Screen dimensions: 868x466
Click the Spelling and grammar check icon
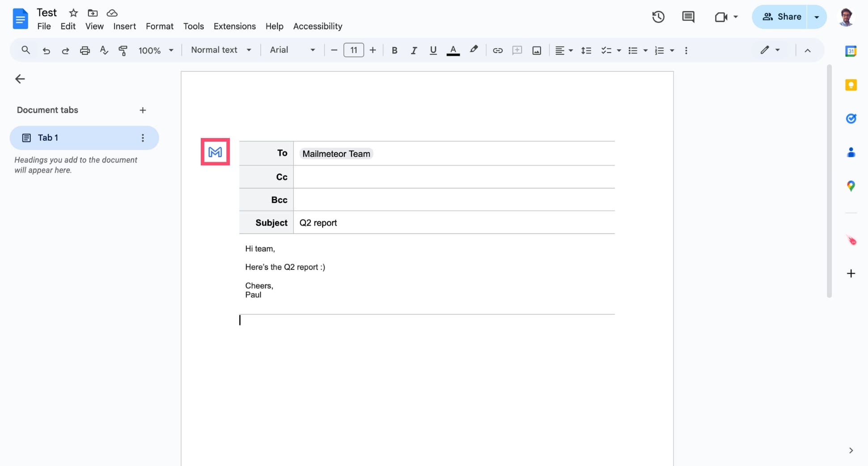(x=104, y=50)
